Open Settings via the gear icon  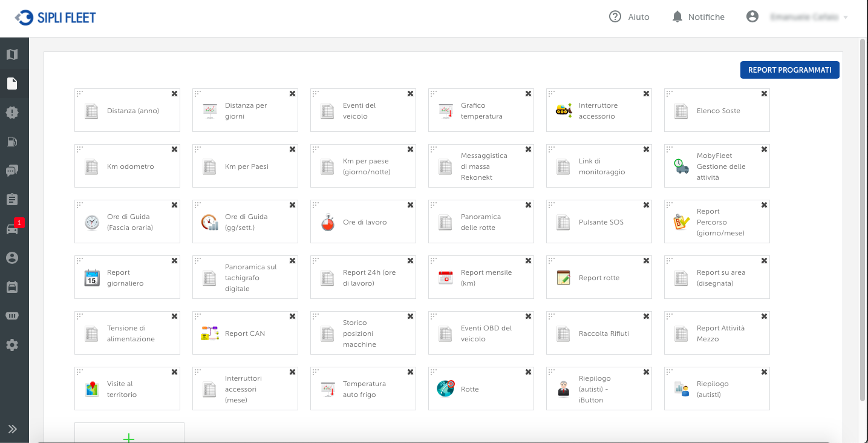[13, 345]
